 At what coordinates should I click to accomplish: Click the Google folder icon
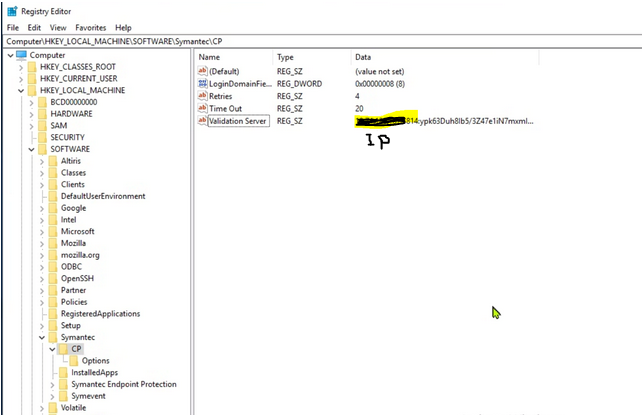click(53, 208)
